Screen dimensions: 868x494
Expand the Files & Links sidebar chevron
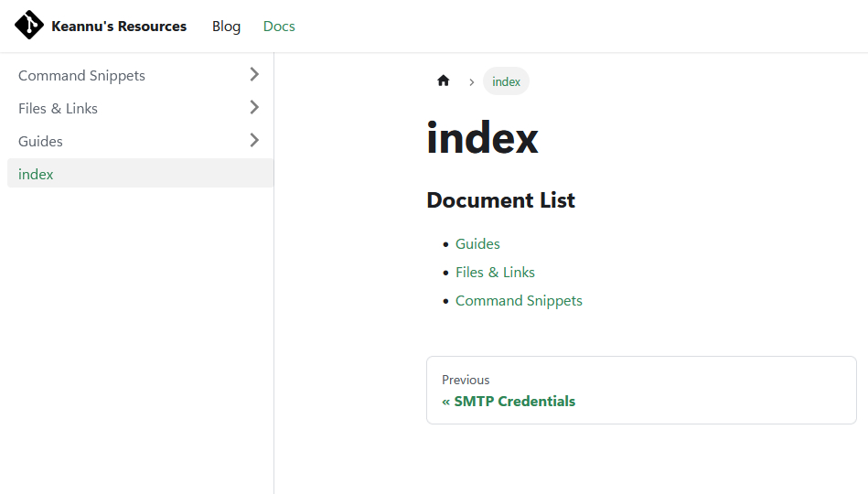click(x=254, y=108)
